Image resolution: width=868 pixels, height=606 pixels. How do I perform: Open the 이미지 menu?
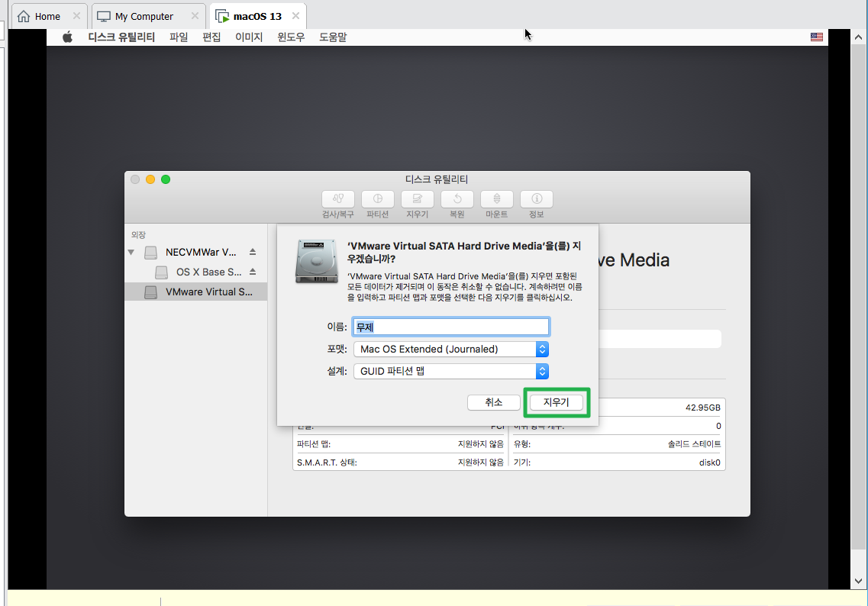[249, 37]
